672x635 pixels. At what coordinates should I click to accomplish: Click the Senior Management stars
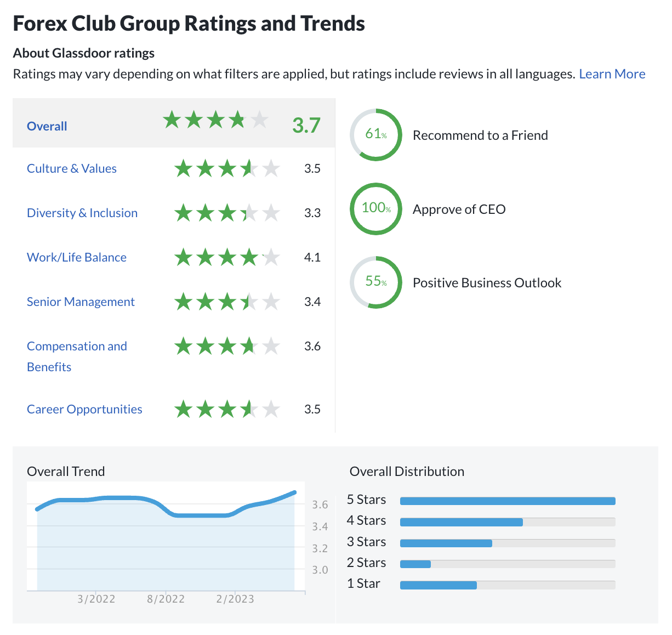point(227,302)
